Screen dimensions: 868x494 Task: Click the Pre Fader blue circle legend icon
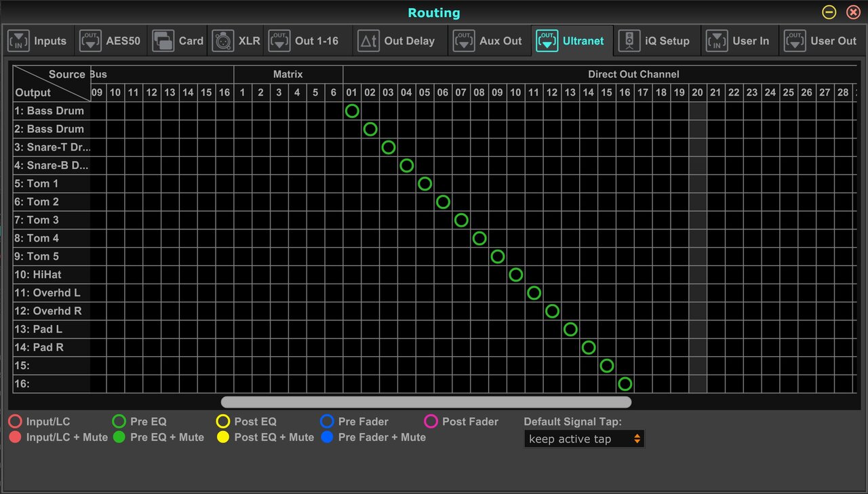(x=327, y=421)
